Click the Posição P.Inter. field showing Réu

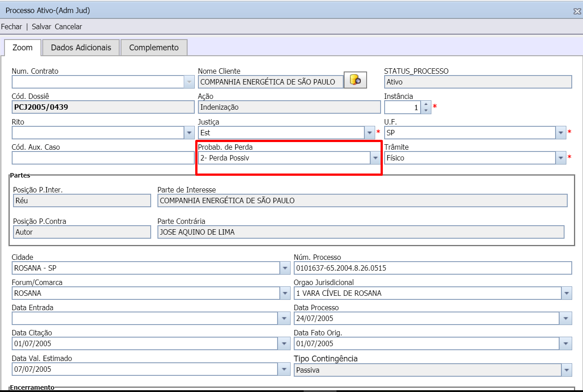point(82,200)
